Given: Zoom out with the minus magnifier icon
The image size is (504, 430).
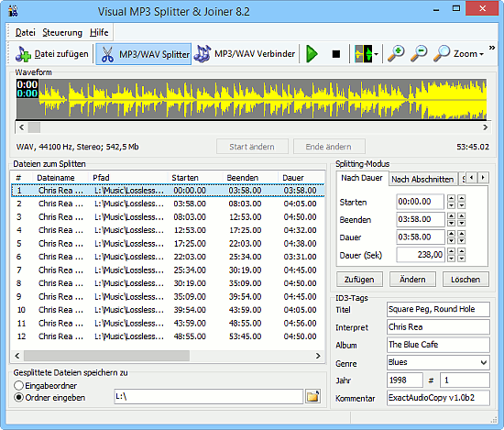Looking at the screenshot, I should (419, 54).
